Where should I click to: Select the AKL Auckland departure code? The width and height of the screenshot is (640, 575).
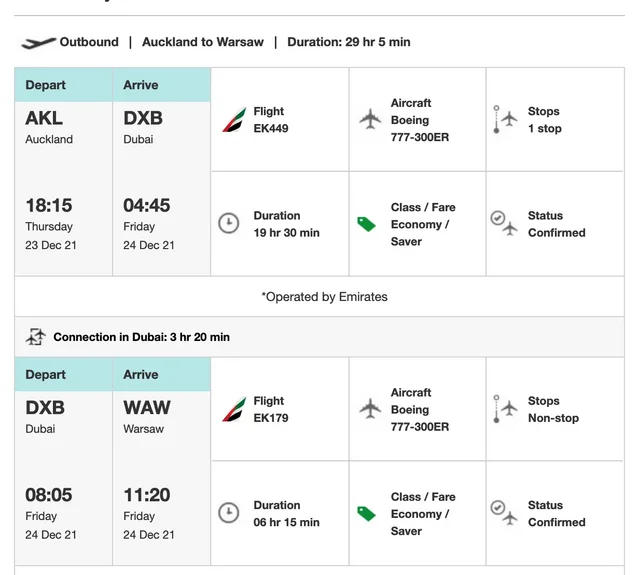(x=44, y=118)
